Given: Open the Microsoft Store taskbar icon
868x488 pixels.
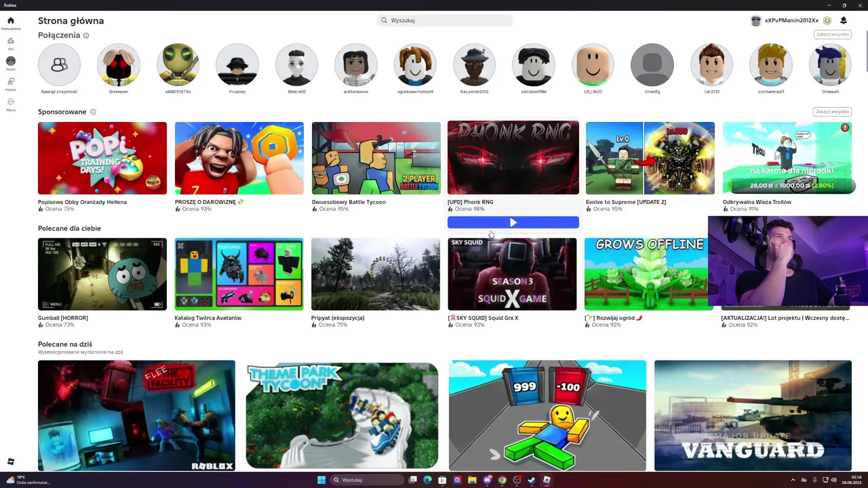Looking at the screenshot, I should 442,480.
